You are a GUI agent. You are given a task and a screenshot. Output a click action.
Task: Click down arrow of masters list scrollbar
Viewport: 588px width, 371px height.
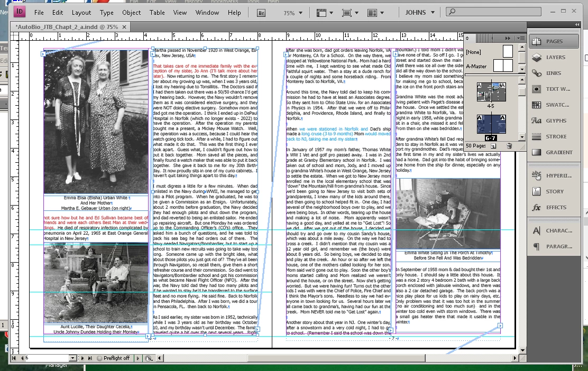(x=522, y=69)
